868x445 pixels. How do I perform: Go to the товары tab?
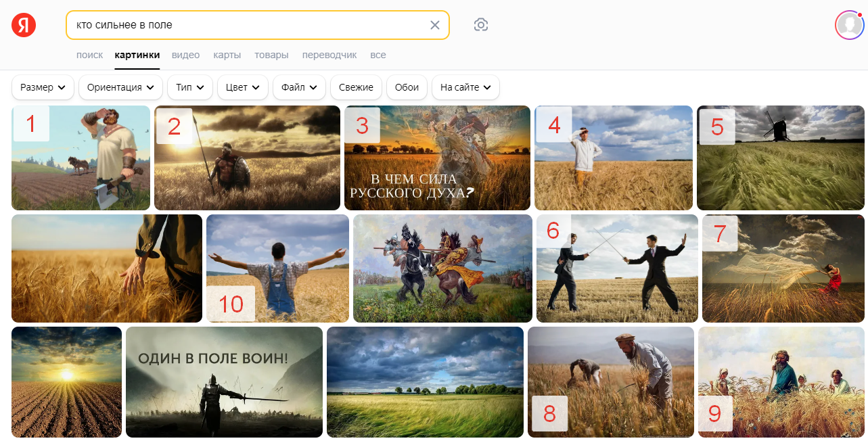coord(271,55)
